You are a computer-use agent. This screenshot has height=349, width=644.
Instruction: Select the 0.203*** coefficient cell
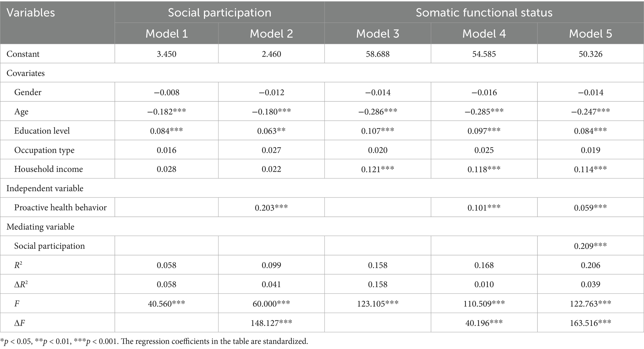[271, 208]
